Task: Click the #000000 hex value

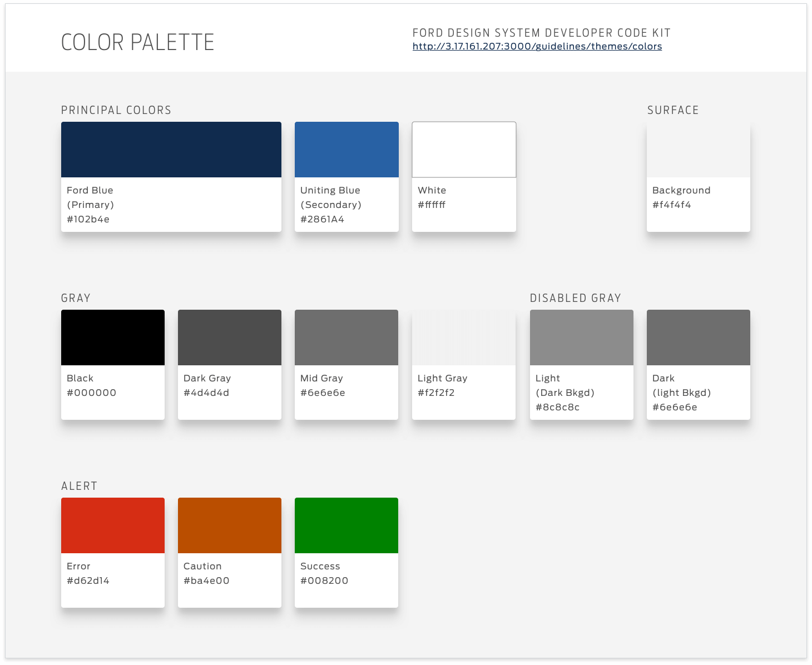Action: pos(91,393)
